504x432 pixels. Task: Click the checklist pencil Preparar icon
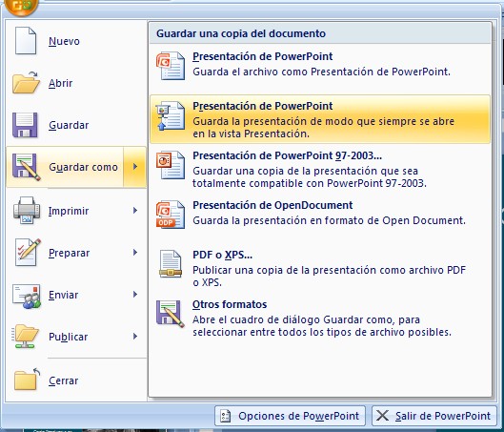pos(28,252)
